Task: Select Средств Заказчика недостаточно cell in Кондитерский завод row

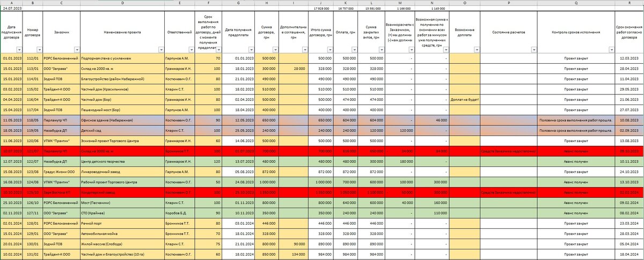Action: pyautogui.click(x=509, y=192)
